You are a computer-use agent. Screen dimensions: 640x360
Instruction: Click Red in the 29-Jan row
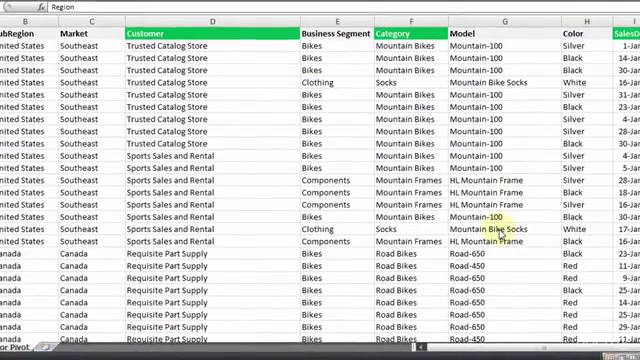click(x=570, y=327)
